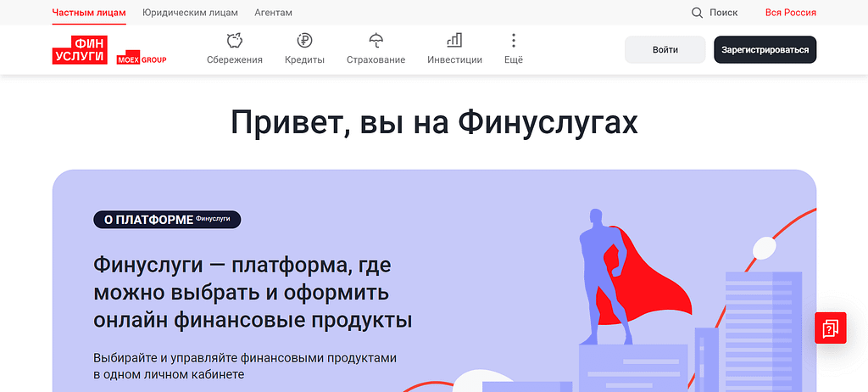Screen dimensions: 868x392
Task: Go to the Финуслуги logo homepage
Action: pyautogui.click(x=80, y=50)
